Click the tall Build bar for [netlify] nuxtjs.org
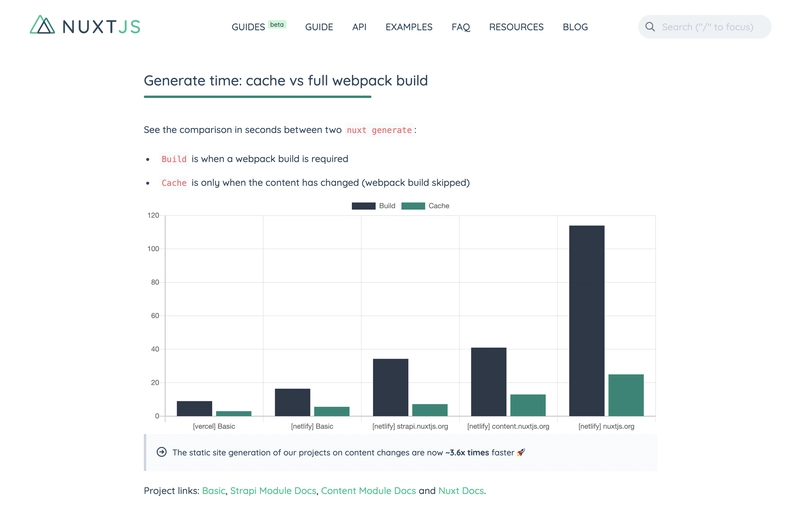Screen dimensions: 800x516 coord(587,321)
